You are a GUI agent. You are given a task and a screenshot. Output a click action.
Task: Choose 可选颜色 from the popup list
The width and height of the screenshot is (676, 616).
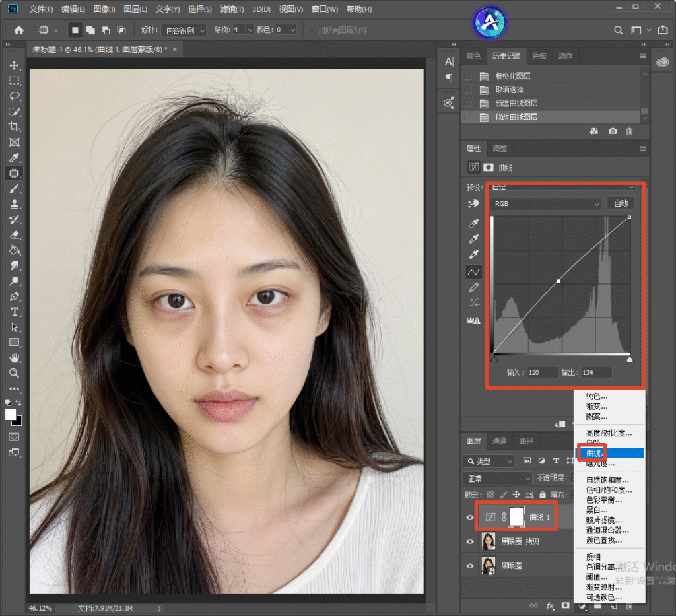[x=609, y=598]
